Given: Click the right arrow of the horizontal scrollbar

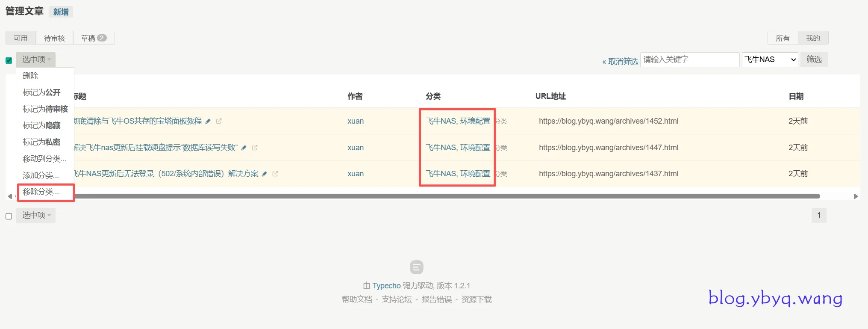Looking at the screenshot, I should tap(856, 196).
